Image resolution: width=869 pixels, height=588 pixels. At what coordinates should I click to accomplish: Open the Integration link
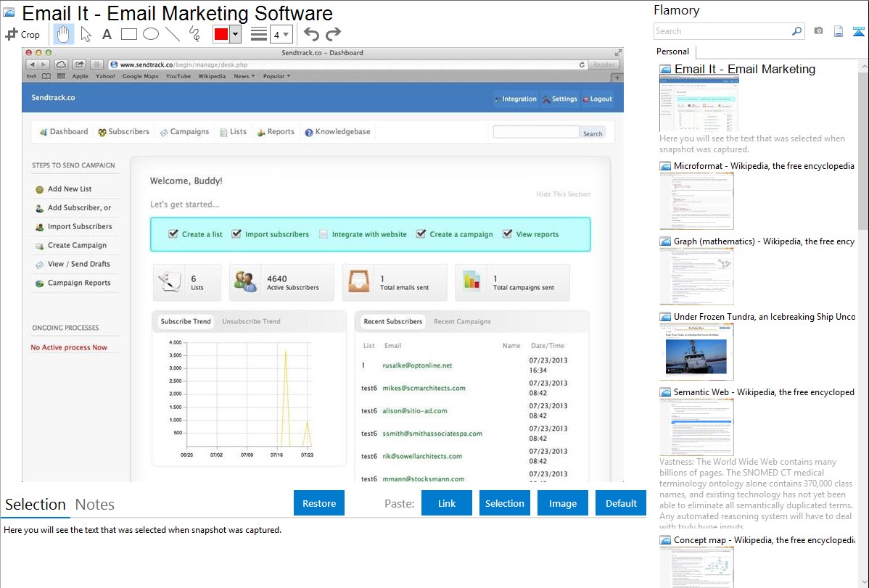(516, 99)
